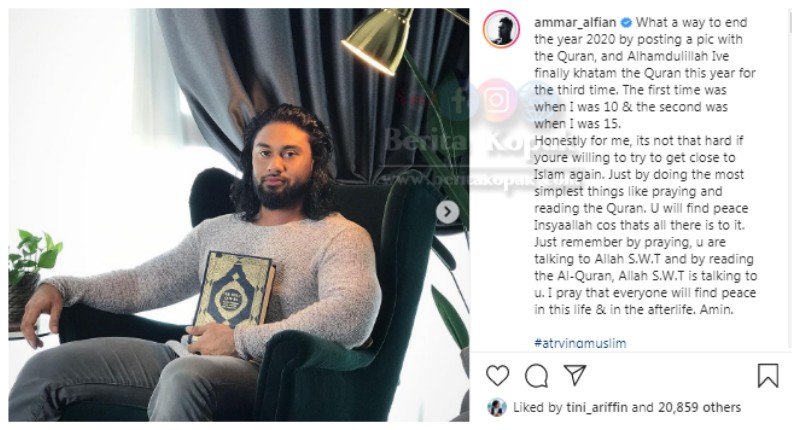Save the post with the bookmark icon
The width and height of the screenshot is (800, 430).
[768, 375]
